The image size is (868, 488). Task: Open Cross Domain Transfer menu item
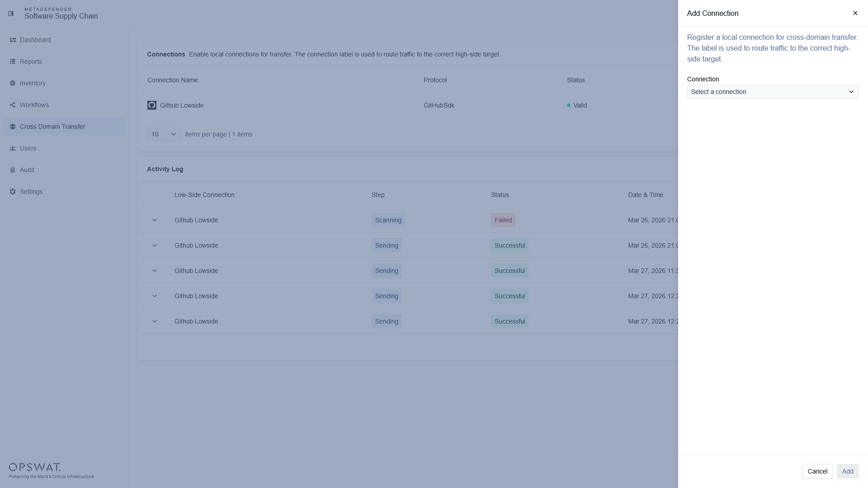pos(52,127)
